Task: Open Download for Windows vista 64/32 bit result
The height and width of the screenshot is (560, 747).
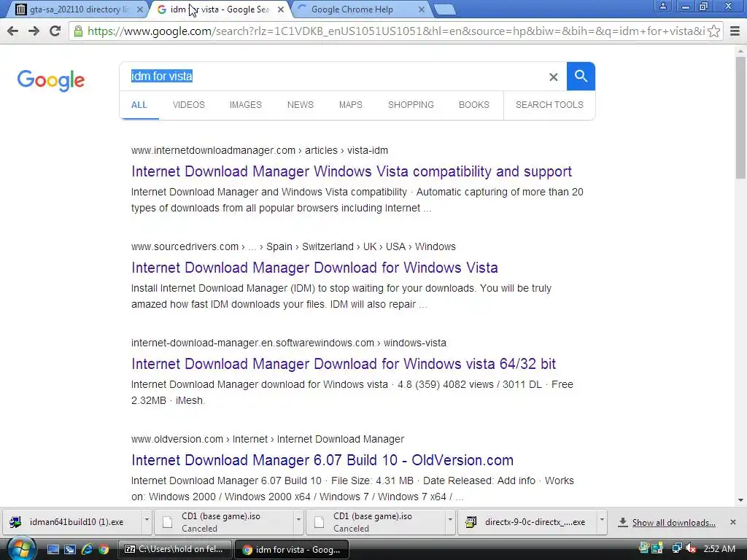Action: coord(344,364)
